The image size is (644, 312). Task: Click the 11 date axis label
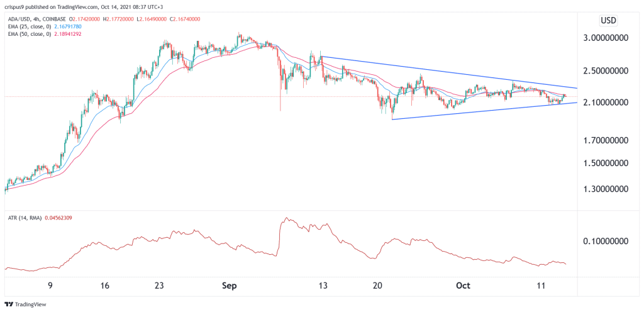541,286
